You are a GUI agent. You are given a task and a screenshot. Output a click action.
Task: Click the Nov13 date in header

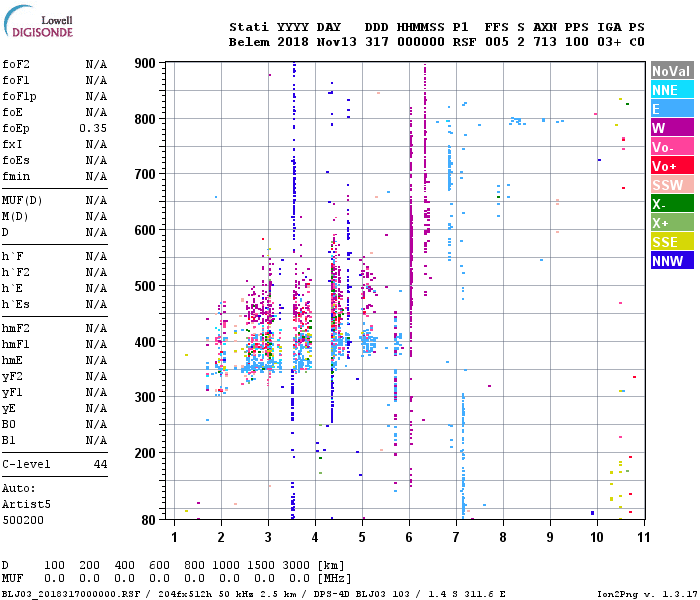click(x=337, y=42)
